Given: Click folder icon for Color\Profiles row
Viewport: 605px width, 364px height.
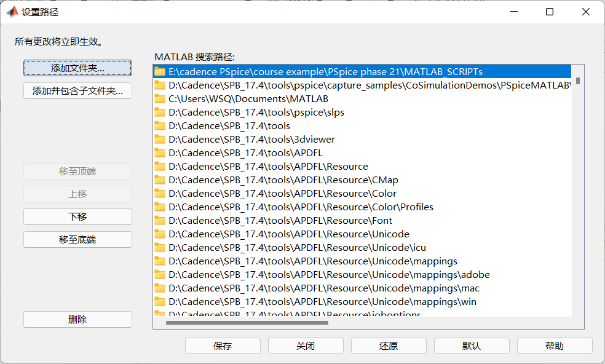Looking at the screenshot, I should (x=160, y=207).
